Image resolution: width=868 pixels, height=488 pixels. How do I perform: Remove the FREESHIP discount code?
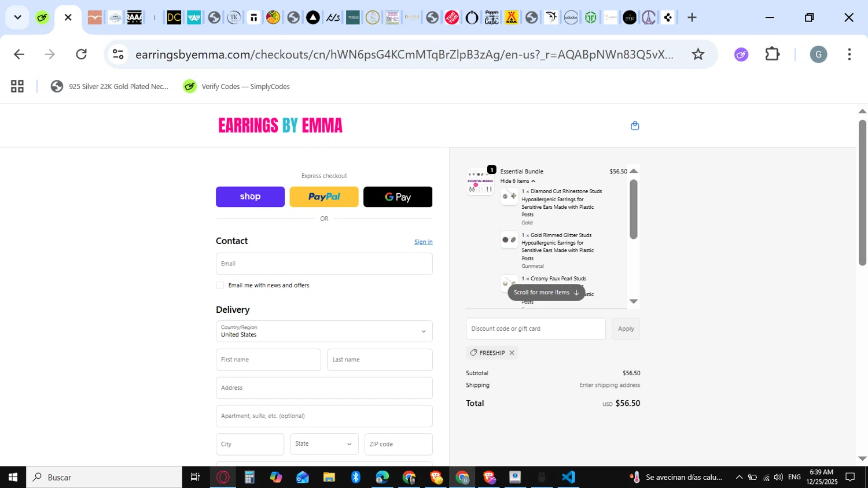[512, 353]
